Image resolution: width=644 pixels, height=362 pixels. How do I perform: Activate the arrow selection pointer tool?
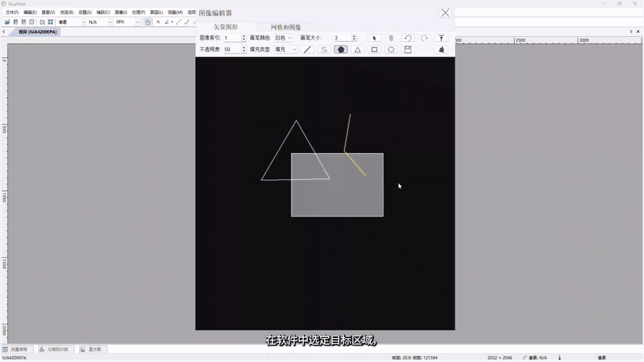click(374, 38)
